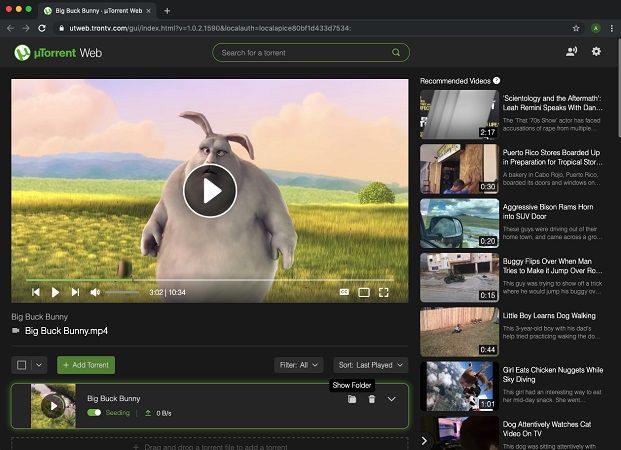Click the Big Buck Bunny.mp4 file name
The height and width of the screenshot is (450, 621).
[x=67, y=331]
